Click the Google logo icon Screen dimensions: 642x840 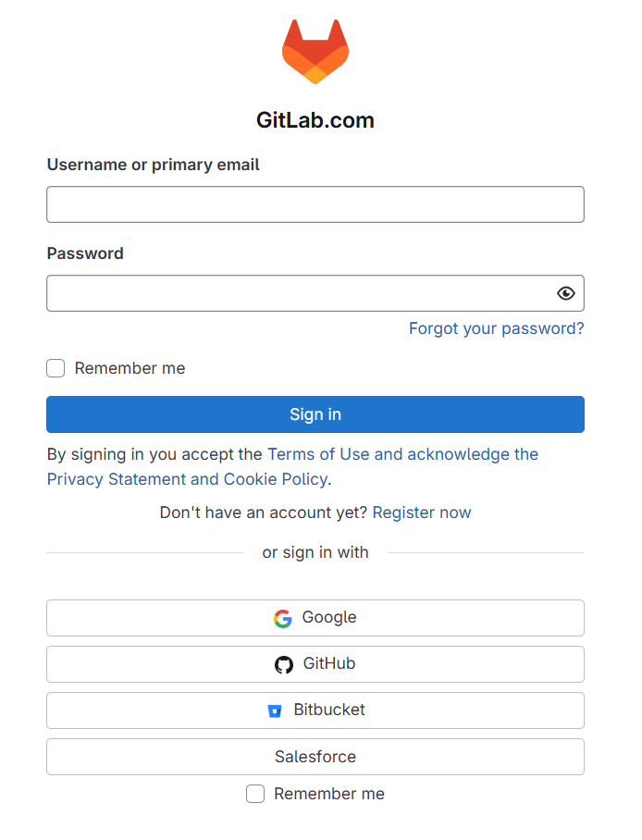283,619
